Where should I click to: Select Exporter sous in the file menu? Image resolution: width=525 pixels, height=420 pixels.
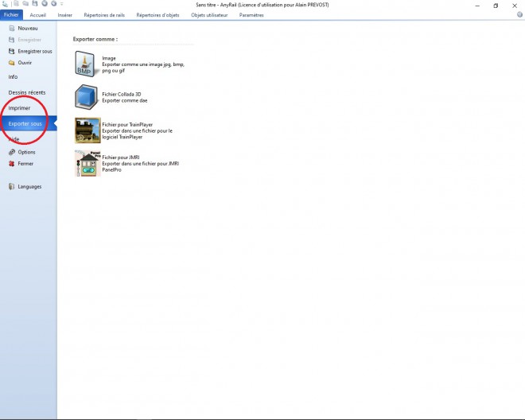click(x=29, y=123)
